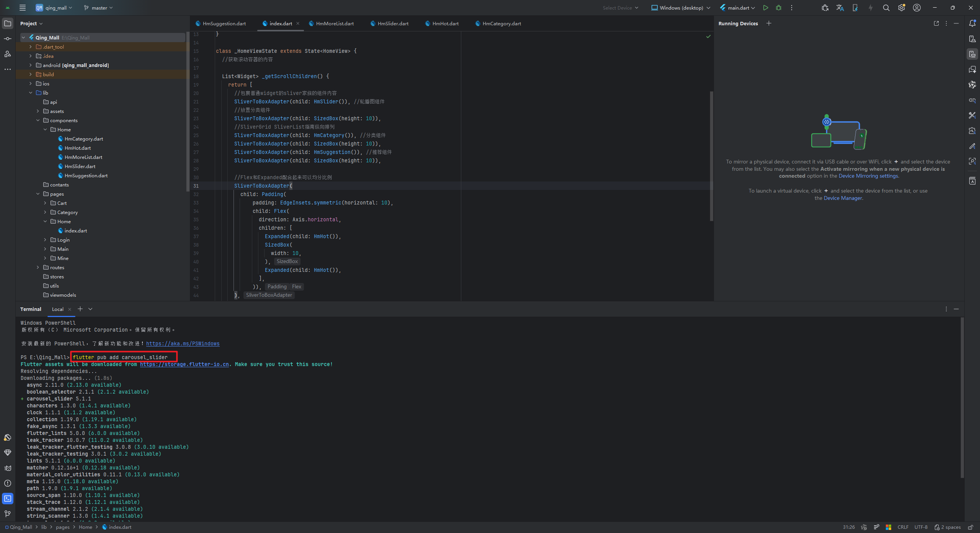The width and height of the screenshot is (980, 533).
Task: Open IDE settings gear icon
Action: click(901, 8)
